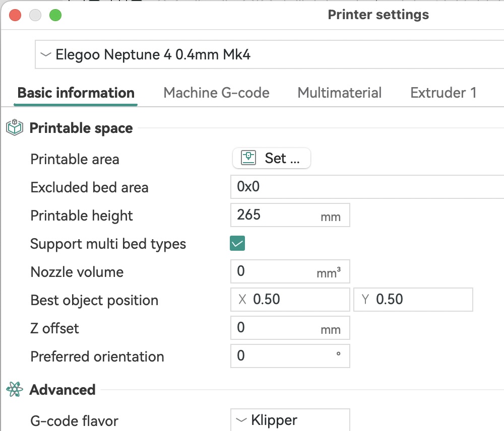Image resolution: width=504 pixels, height=431 pixels.
Task: Open the Multimaterial tab
Action: (x=339, y=93)
